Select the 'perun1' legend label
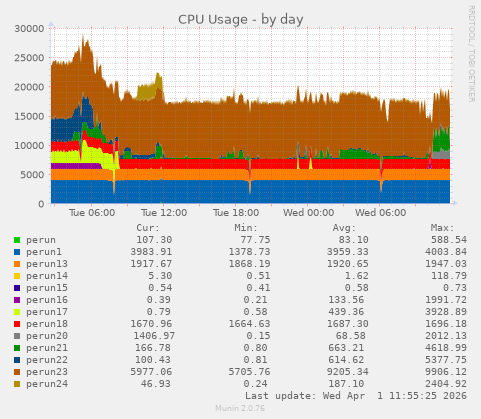 point(44,252)
